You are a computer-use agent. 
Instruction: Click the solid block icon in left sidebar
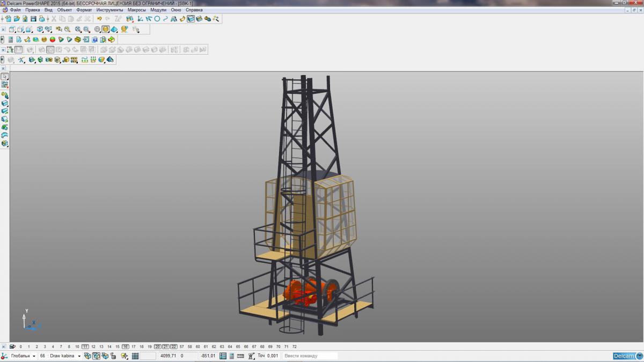[5, 104]
